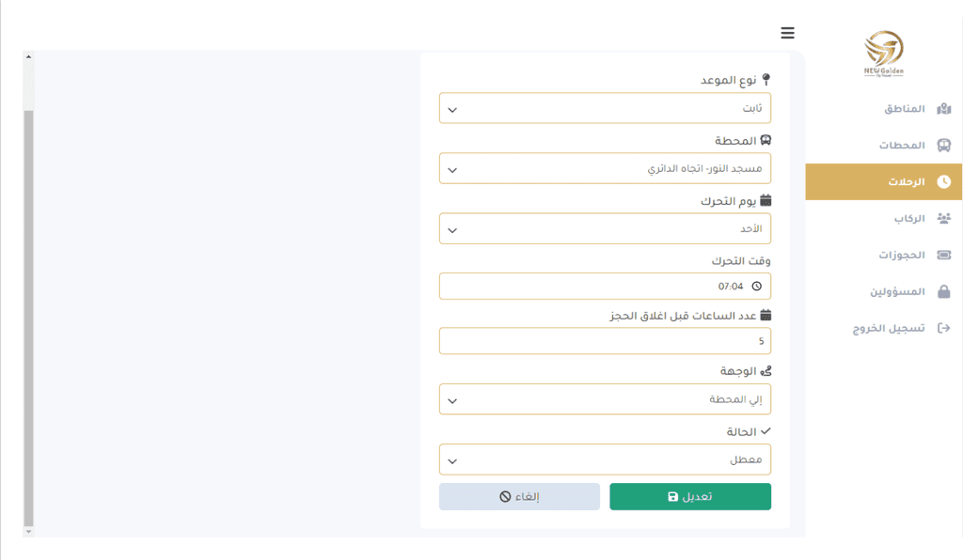This screenshot has height=560, width=963.
Task: Open the المحطة station dropdown
Action: (x=605, y=168)
